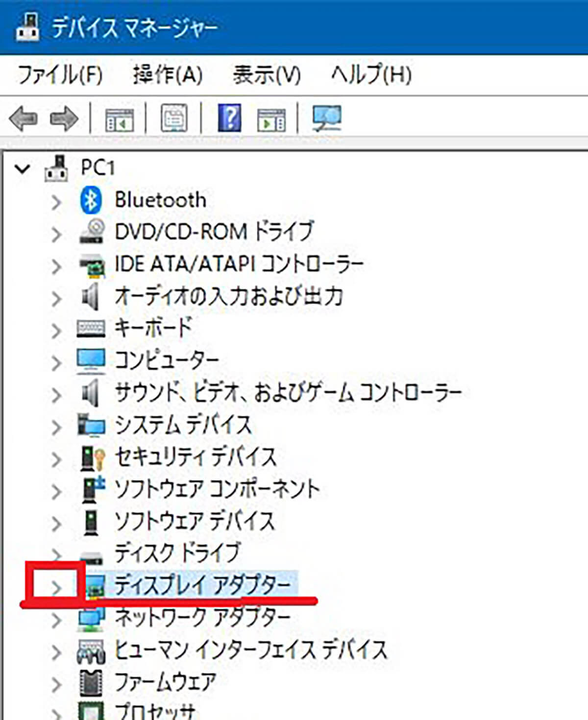Expand the キーボード category
The width and height of the screenshot is (588, 720).
[57, 331]
